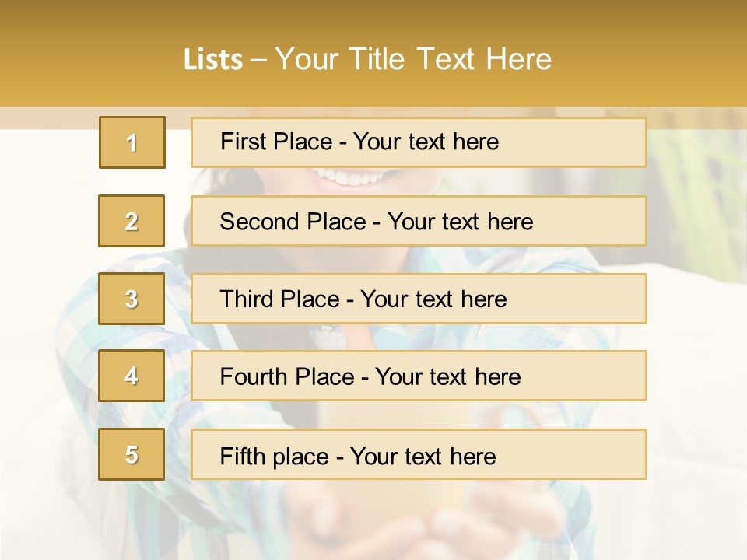Image resolution: width=747 pixels, height=560 pixels.
Task: Select the First Place text bar
Action: [x=419, y=142]
